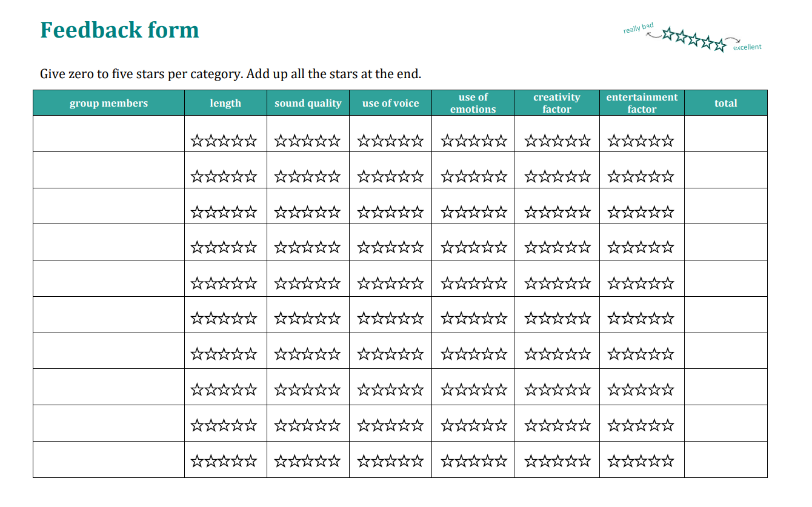Viewport: 812px width, 507px height.
Task: Click third star under length, last row
Action: 224,462
